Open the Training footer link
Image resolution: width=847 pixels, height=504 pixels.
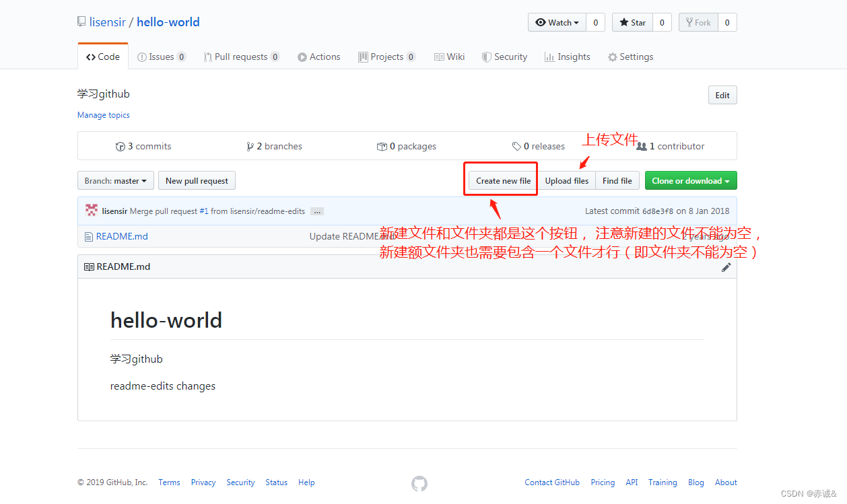[663, 482]
